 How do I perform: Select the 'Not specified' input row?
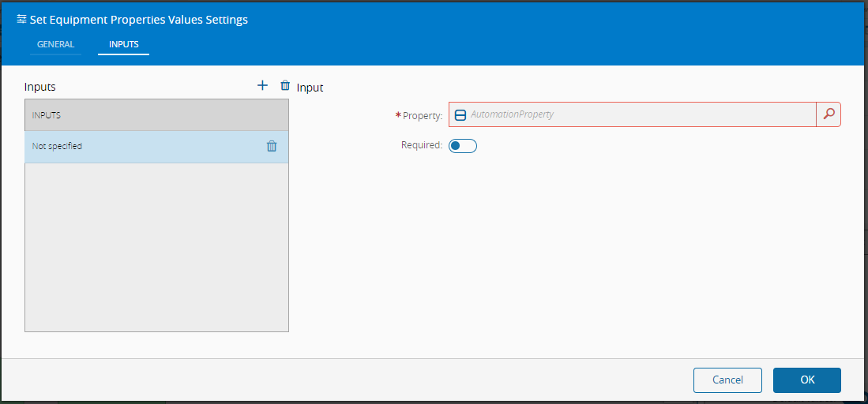pos(156,147)
